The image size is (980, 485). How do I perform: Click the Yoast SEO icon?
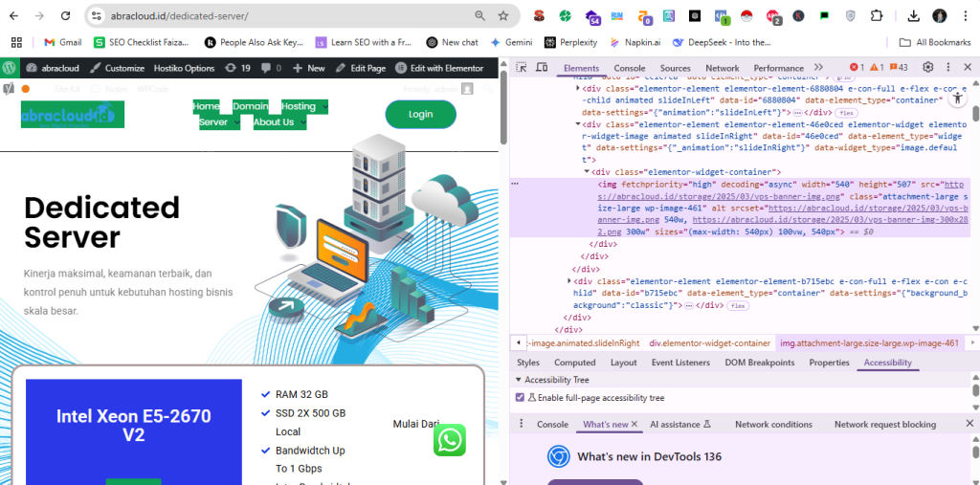[9, 89]
